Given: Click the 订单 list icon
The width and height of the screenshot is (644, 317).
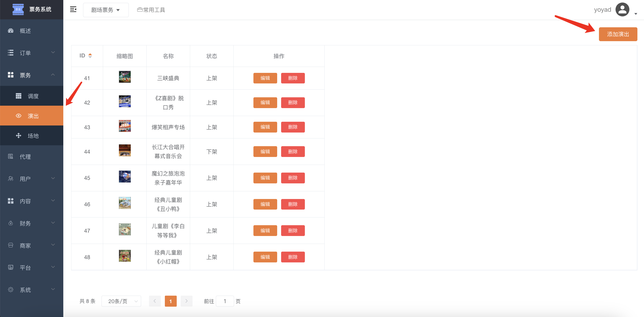Looking at the screenshot, I should (11, 53).
